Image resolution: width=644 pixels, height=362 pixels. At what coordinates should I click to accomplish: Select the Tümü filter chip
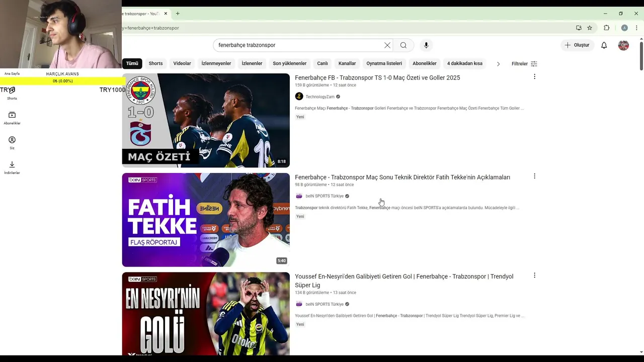click(x=132, y=64)
